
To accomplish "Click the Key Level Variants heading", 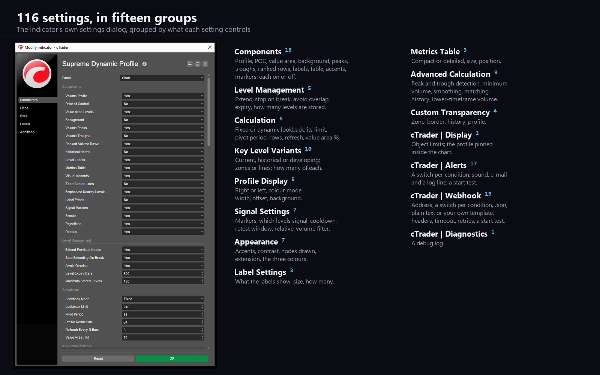I will coord(267,150).
